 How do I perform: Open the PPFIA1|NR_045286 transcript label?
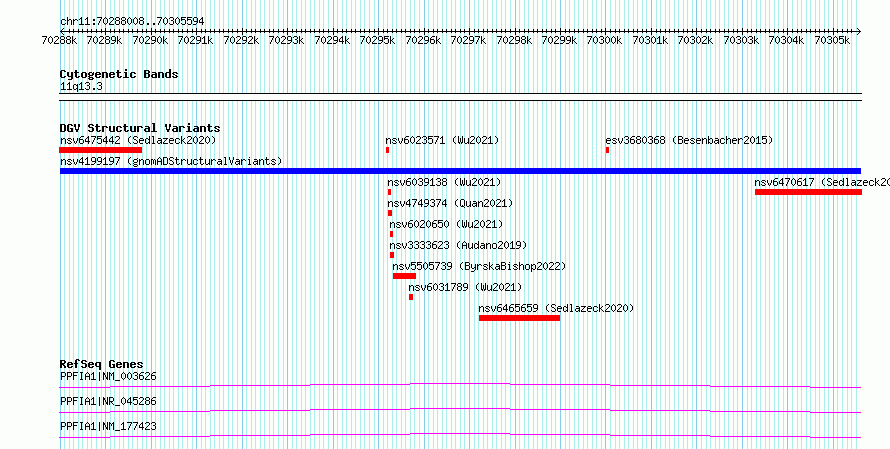pos(108,401)
